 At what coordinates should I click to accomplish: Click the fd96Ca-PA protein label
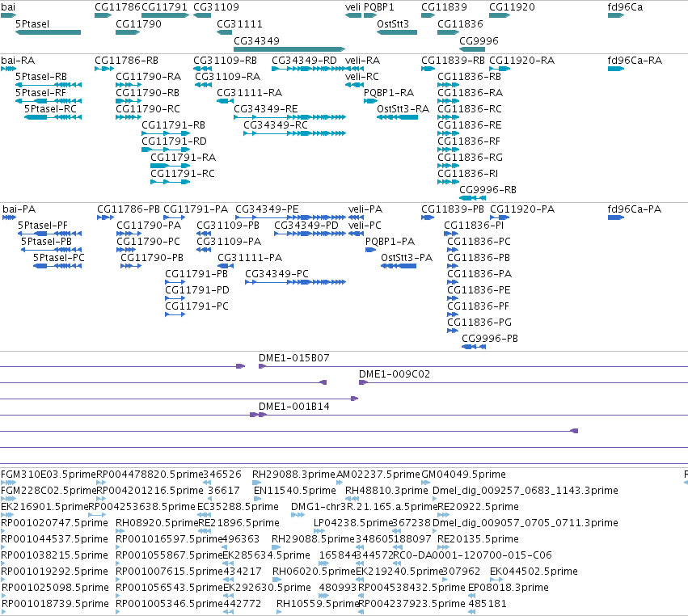pyautogui.click(x=635, y=209)
